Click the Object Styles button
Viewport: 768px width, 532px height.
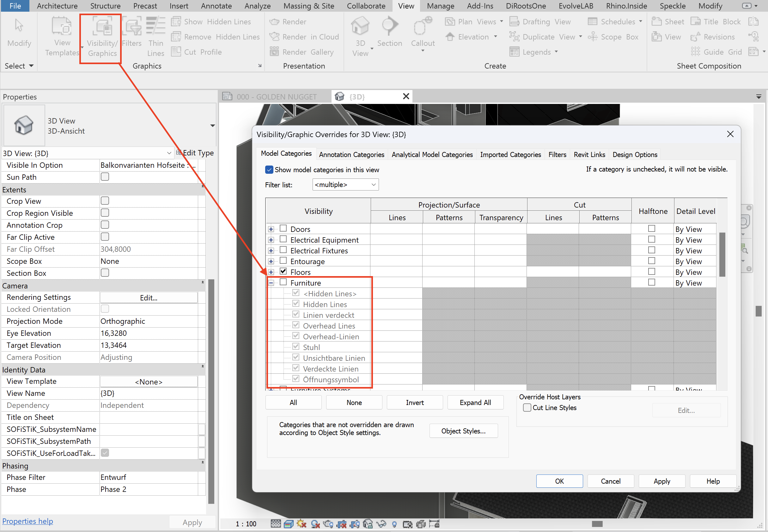[x=463, y=431]
